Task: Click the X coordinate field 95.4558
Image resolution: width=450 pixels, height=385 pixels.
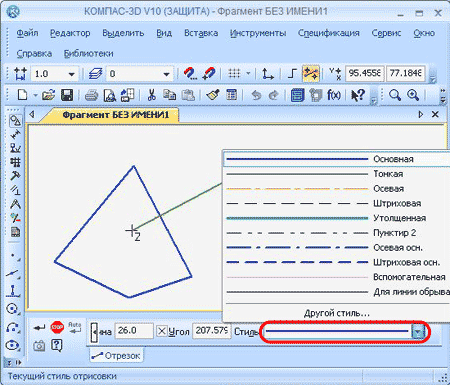Action: tap(365, 73)
